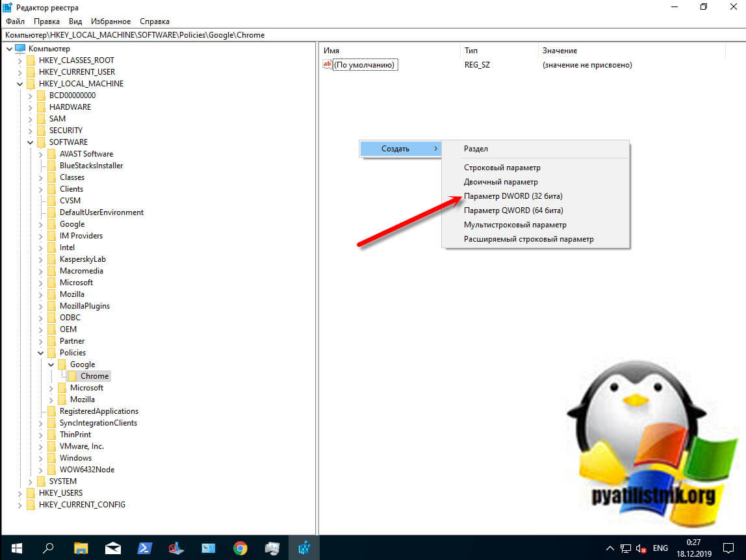
Task: Collapse the SOFTWARE key
Action: [31, 142]
